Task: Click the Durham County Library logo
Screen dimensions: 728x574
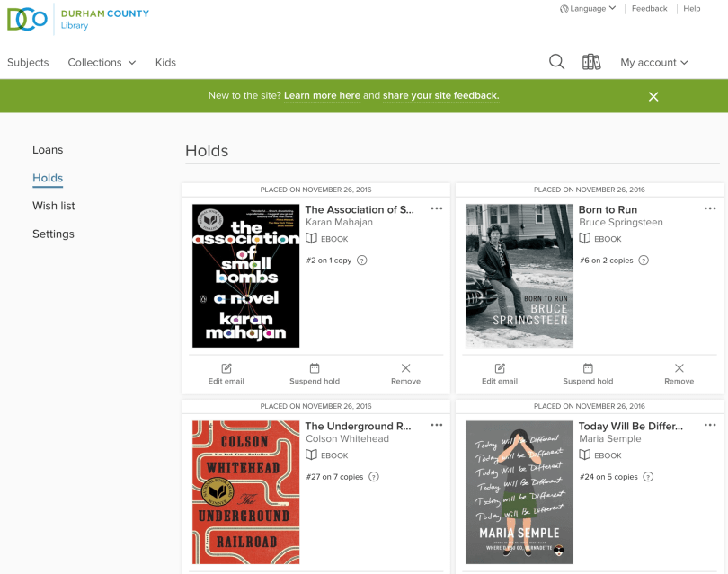Action: (78, 19)
